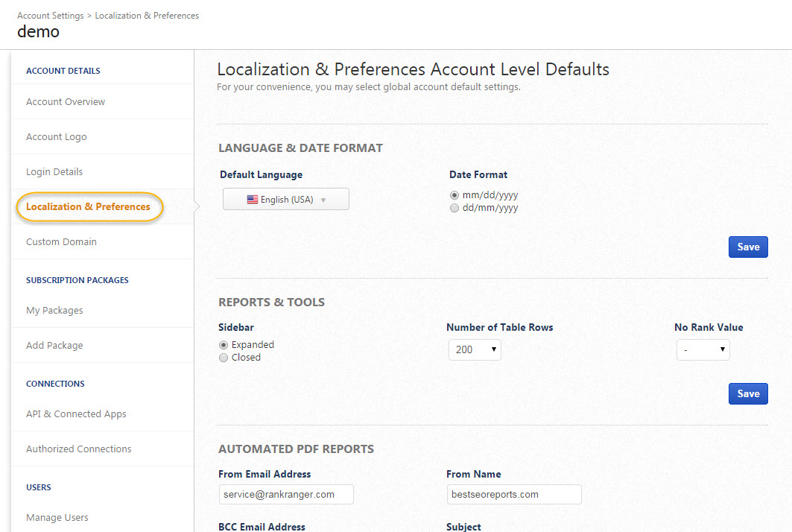Open Account Overview in sidebar
The height and width of the screenshot is (532, 792).
pyautogui.click(x=66, y=102)
